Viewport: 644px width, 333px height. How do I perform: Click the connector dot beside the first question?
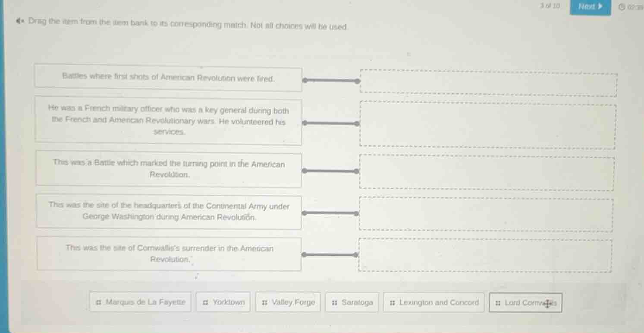[305, 80]
